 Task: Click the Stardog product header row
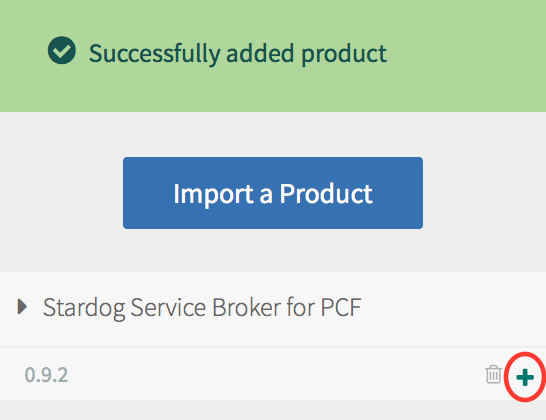273,309
